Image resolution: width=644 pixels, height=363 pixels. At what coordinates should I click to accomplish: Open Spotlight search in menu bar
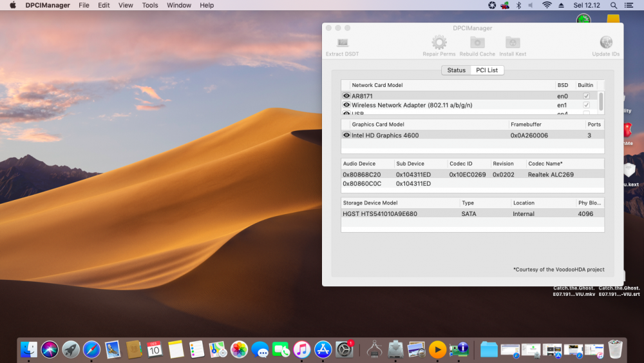coord(613,5)
